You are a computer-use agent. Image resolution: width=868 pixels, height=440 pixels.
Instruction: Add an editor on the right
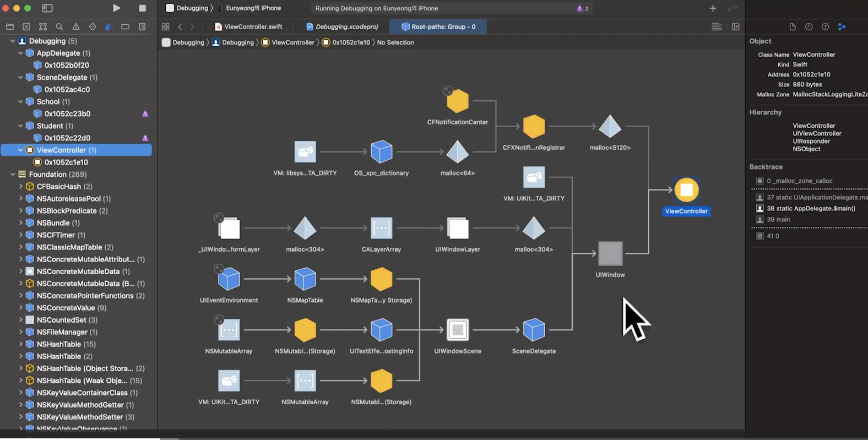735,26
